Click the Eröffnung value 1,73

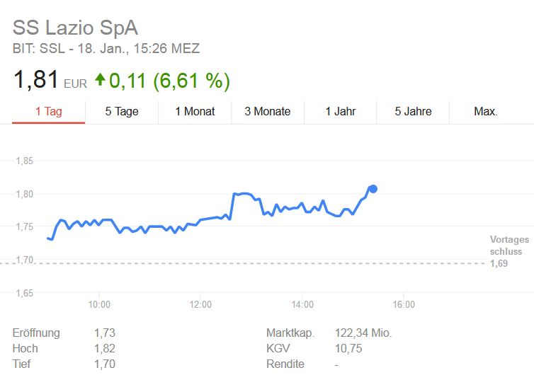click(104, 333)
